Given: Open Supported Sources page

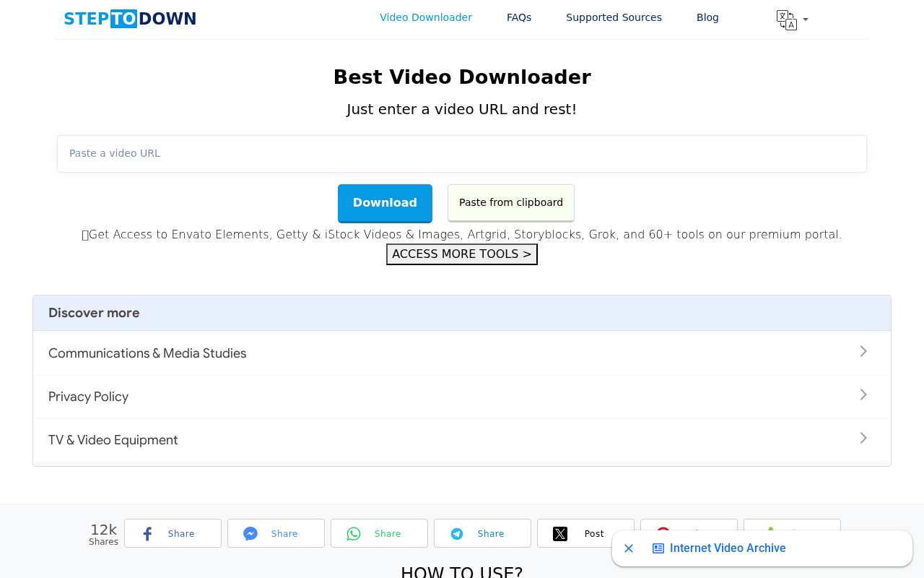Looking at the screenshot, I should pos(614,17).
